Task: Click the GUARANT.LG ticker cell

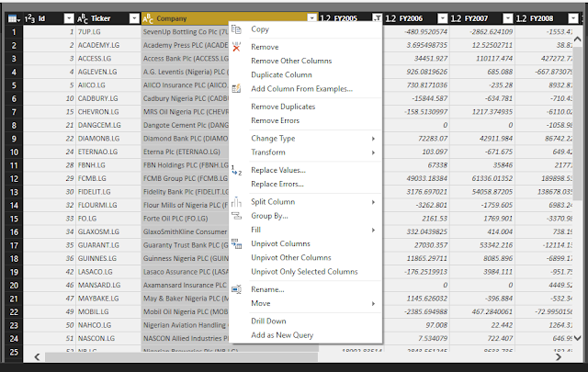Action: point(108,245)
